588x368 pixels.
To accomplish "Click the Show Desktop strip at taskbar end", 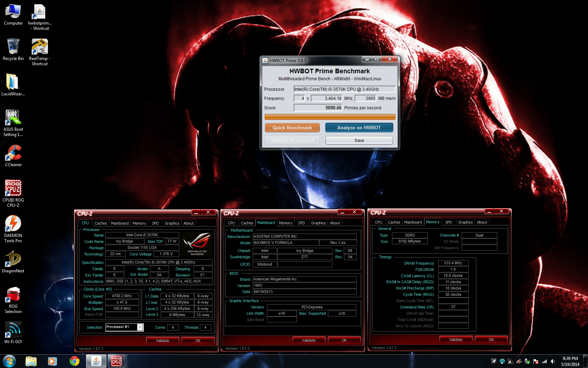I will (585, 361).
